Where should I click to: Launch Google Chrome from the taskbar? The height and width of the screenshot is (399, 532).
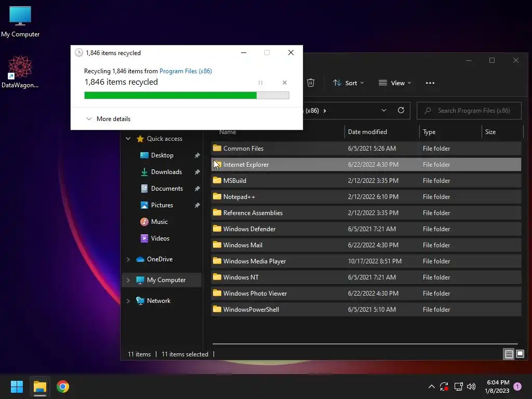(63, 387)
